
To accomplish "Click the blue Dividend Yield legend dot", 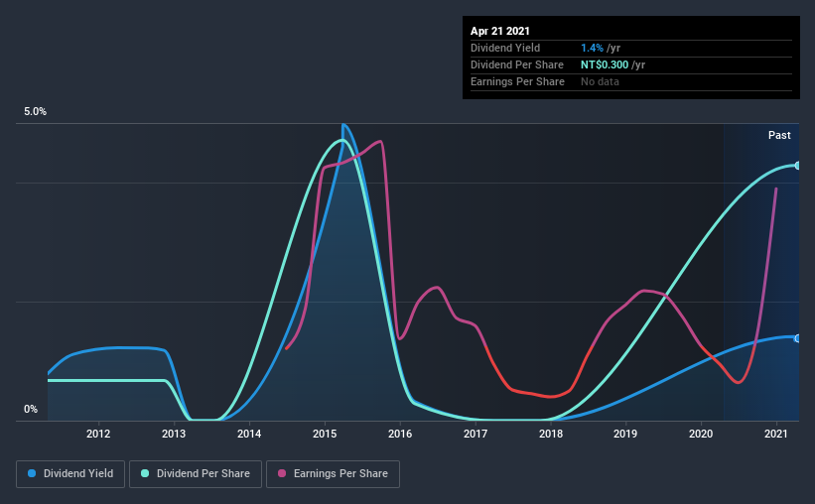I will [x=32, y=473].
